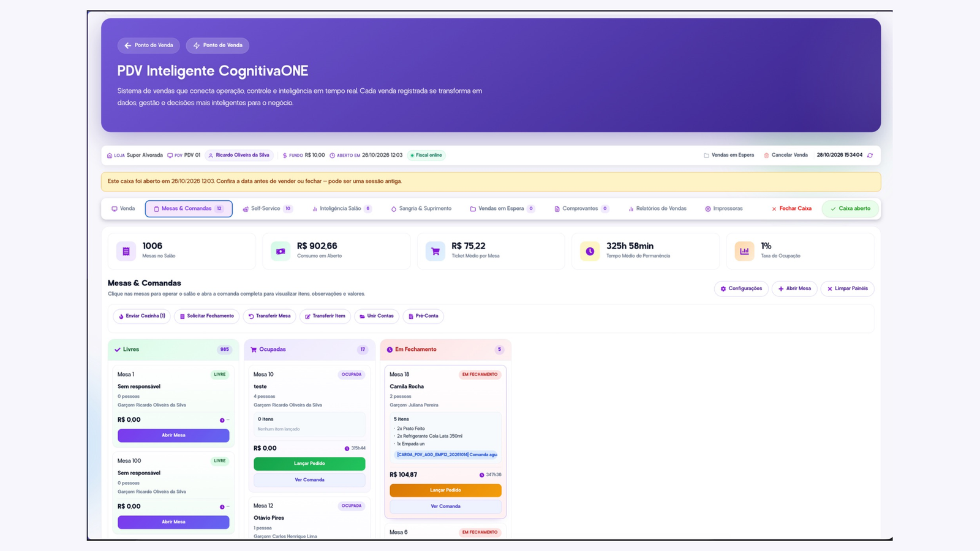Switch to the Self-Service tab
The width and height of the screenshot is (980, 551).
(268, 209)
